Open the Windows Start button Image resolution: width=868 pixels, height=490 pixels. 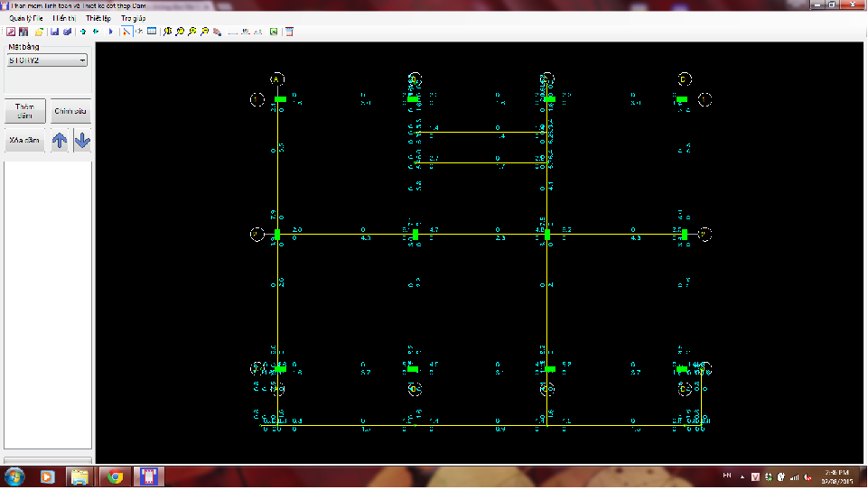14,476
